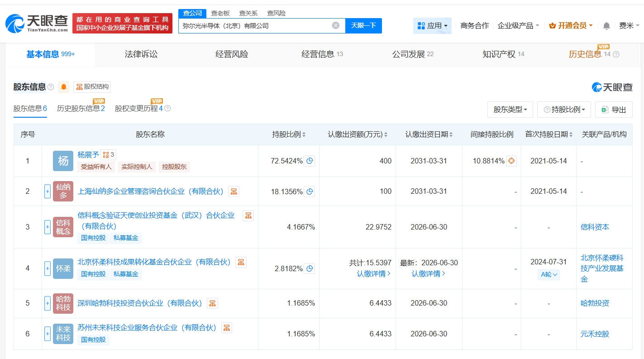Click help icon beside 股权变更历程
The height and width of the screenshot is (359, 644).
click(x=167, y=109)
